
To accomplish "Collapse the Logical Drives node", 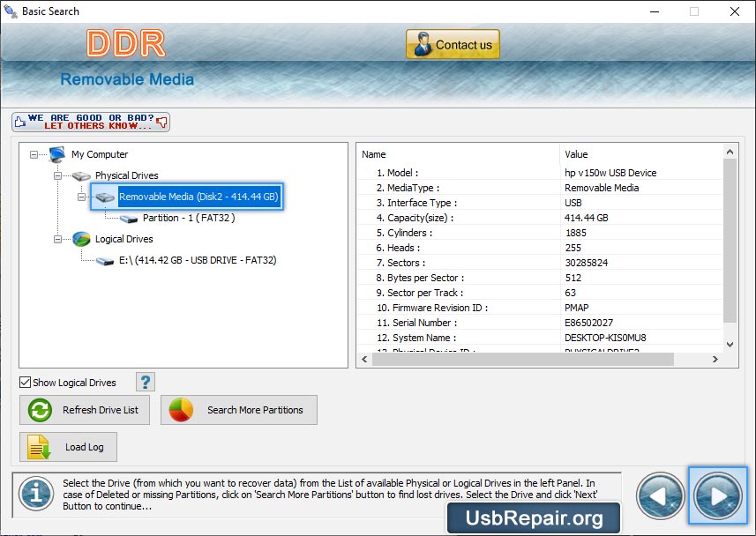I will click(57, 239).
